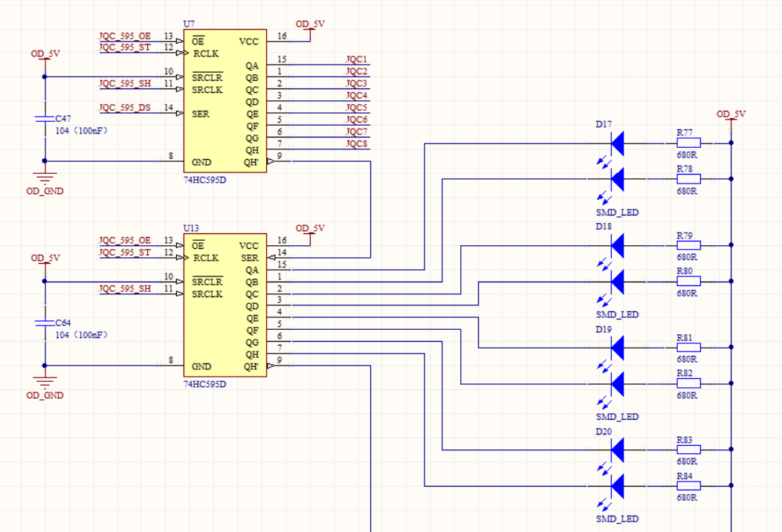
Task: Select the LED diode symbol beside D20 label
Action: pyautogui.click(x=617, y=450)
